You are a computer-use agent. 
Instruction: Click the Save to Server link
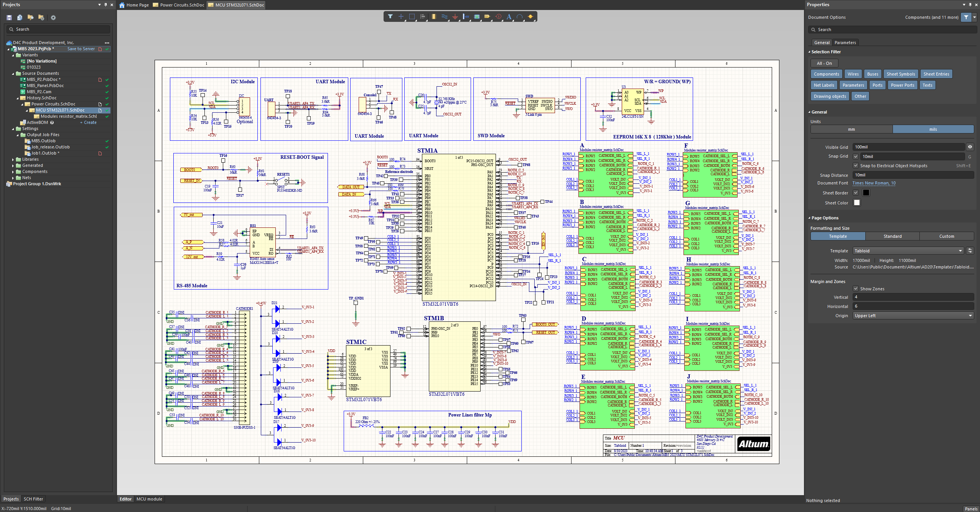coord(81,49)
